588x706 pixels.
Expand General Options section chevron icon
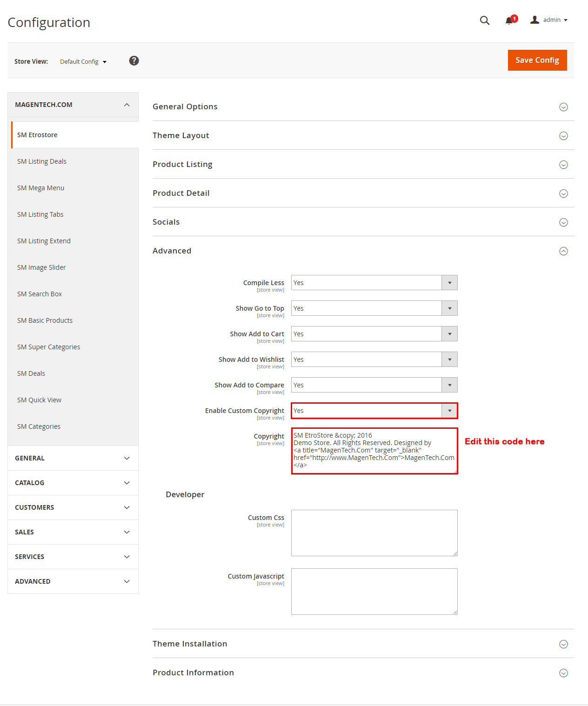563,107
